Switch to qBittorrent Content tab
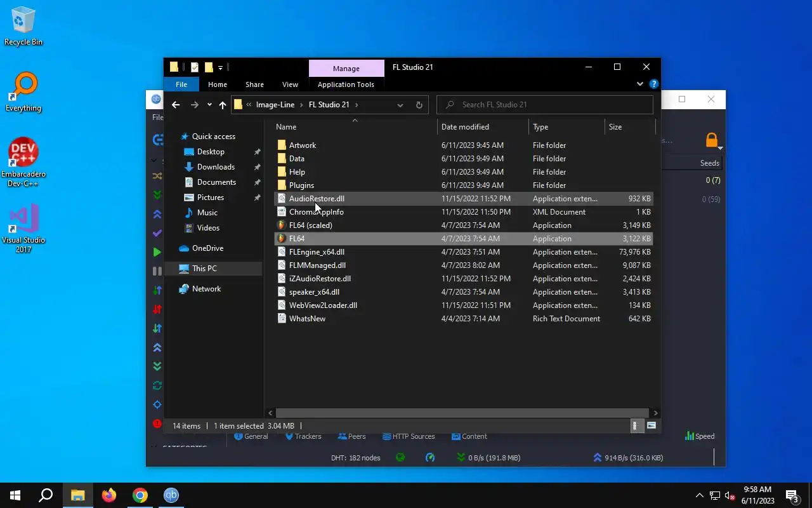This screenshot has width=812, height=508. (469, 436)
